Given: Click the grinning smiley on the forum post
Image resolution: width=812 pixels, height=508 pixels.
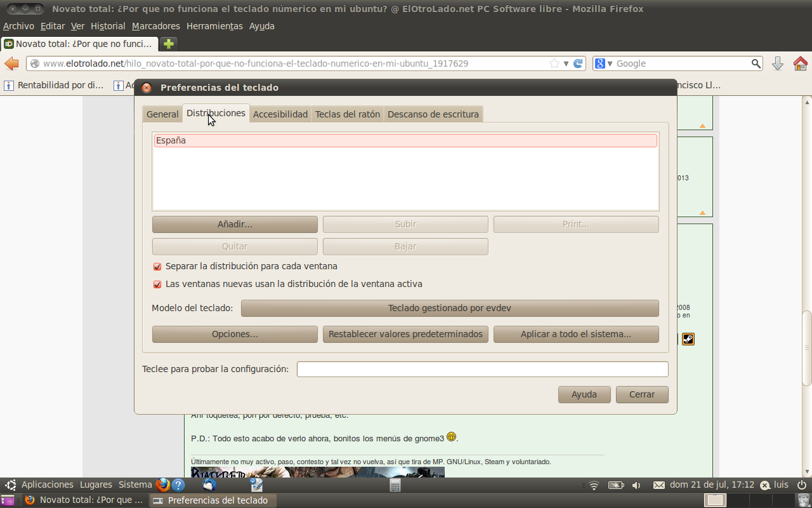Looking at the screenshot, I should [x=452, y=436].
